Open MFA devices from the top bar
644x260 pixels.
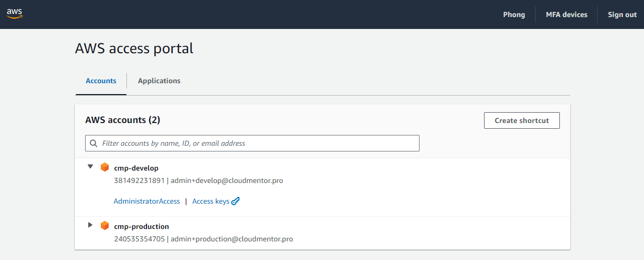[567, 14]
